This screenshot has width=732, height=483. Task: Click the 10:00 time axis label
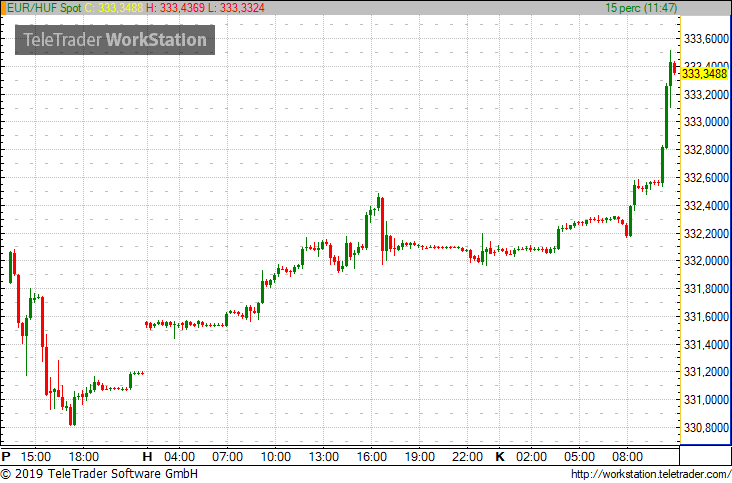275,456
